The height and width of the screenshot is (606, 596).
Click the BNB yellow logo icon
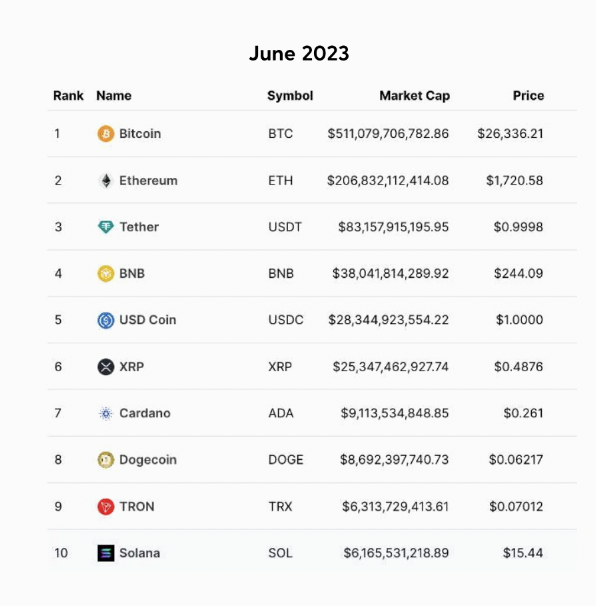click(x=106, y=274)
